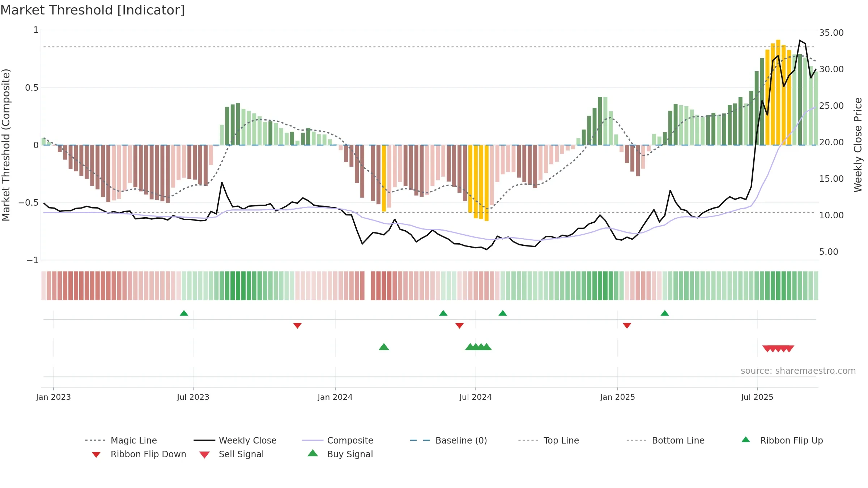Click the ribbon flip up marker in early 2025
This screenshot has height=488, width=868.
[664, 313]
